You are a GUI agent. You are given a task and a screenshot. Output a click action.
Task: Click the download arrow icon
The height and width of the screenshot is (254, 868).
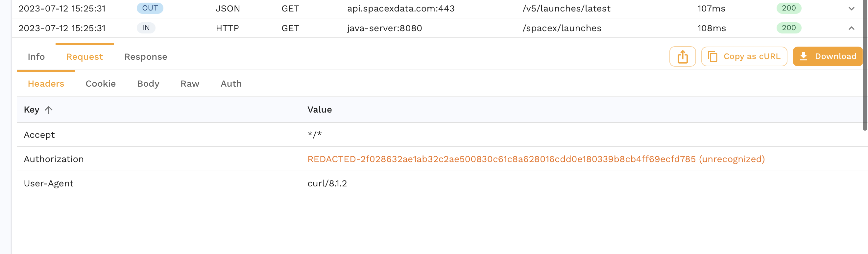tap(803, 56)
